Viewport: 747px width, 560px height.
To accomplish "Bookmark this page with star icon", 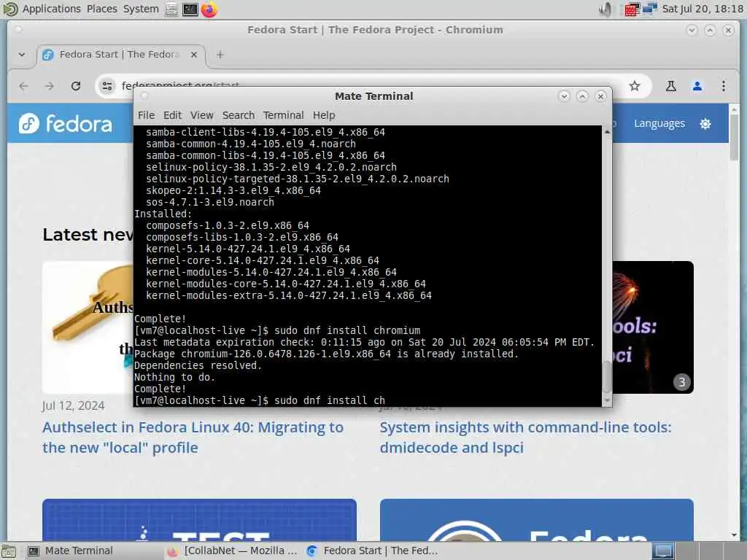I will [635, 86].
